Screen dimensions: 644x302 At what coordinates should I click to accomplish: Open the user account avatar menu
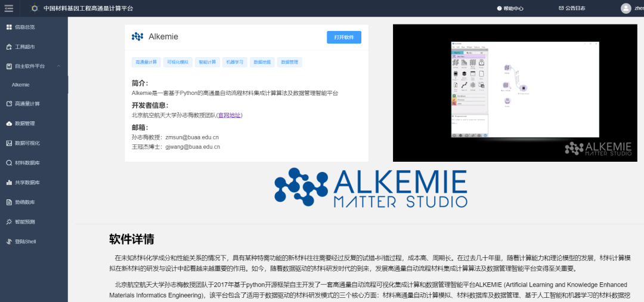pos(626,8)
